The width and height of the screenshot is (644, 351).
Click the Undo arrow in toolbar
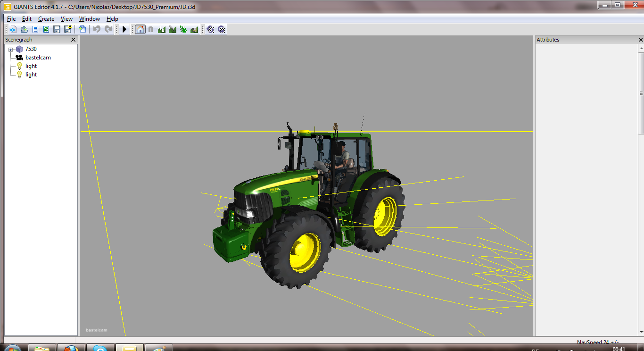(97, 29)
